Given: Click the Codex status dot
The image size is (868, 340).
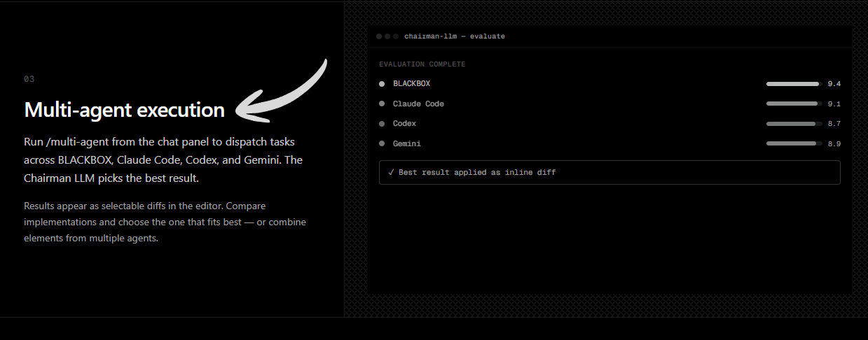Looking at the screenshot, I should [382, 124].
